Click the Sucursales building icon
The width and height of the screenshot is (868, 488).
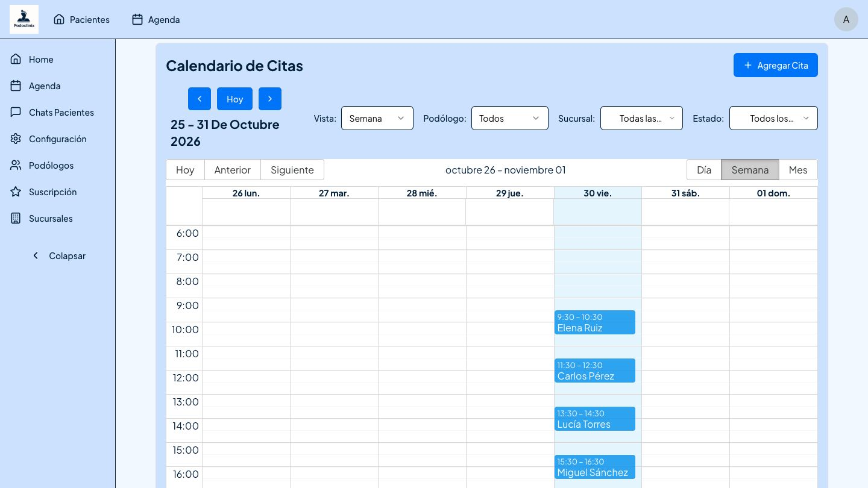16,218
